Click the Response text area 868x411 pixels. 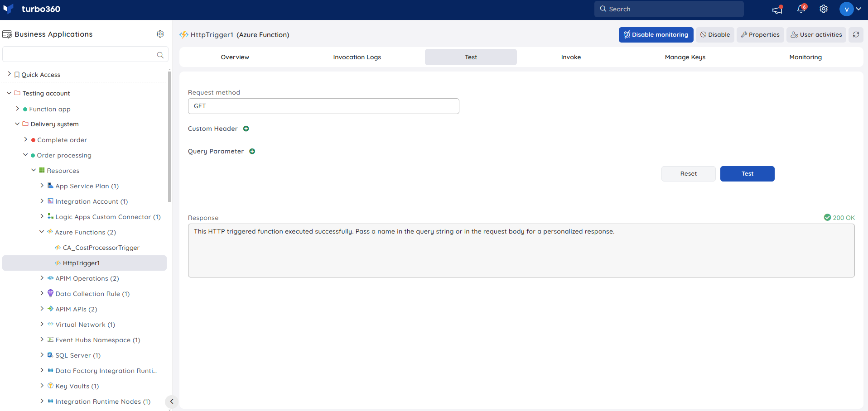521,251
